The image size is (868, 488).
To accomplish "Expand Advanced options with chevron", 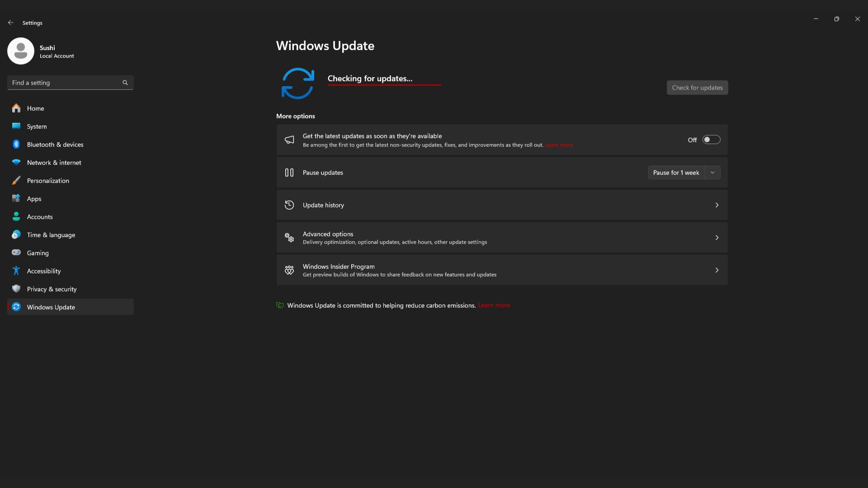I will [717, 238].
